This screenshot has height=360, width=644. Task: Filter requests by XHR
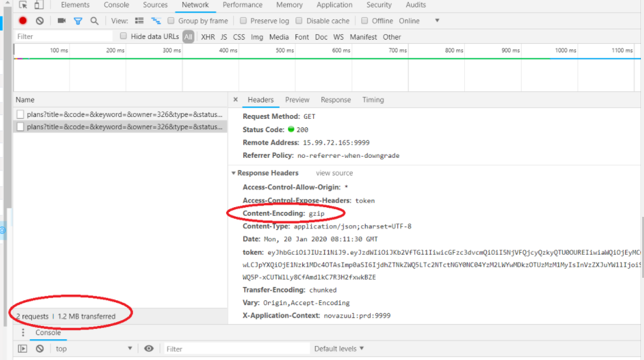208,37
